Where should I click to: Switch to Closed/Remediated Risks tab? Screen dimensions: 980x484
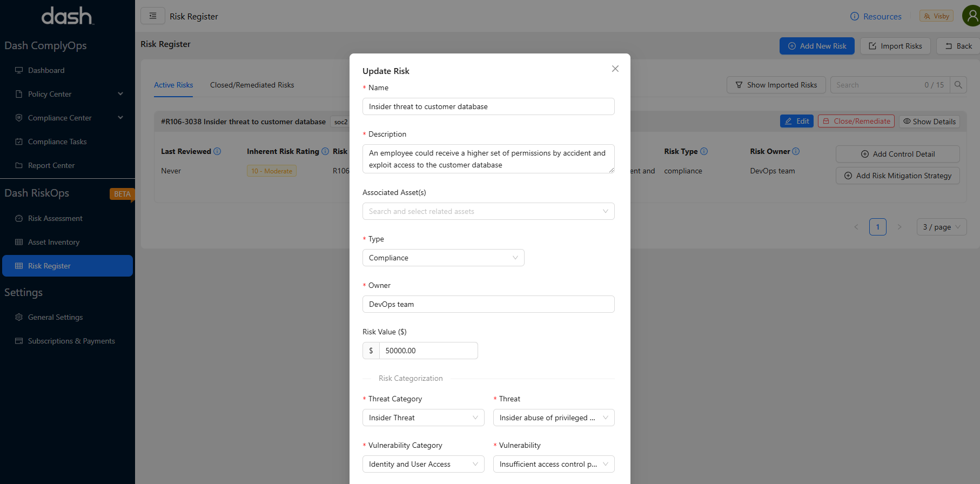252,85
